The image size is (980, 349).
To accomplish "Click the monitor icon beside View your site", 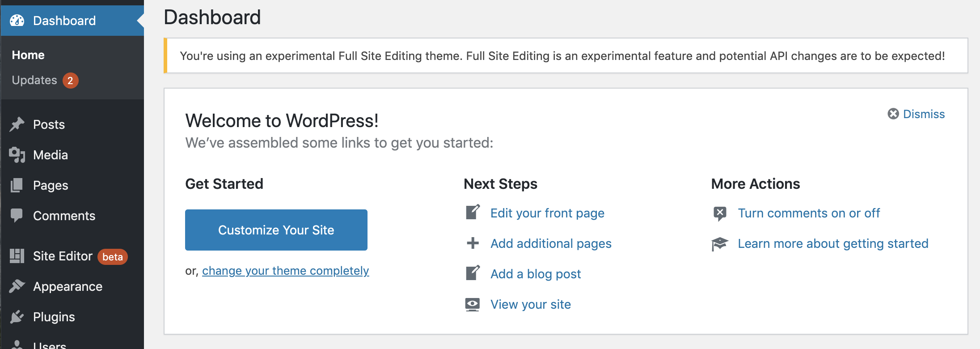I will tap(473, 304).
